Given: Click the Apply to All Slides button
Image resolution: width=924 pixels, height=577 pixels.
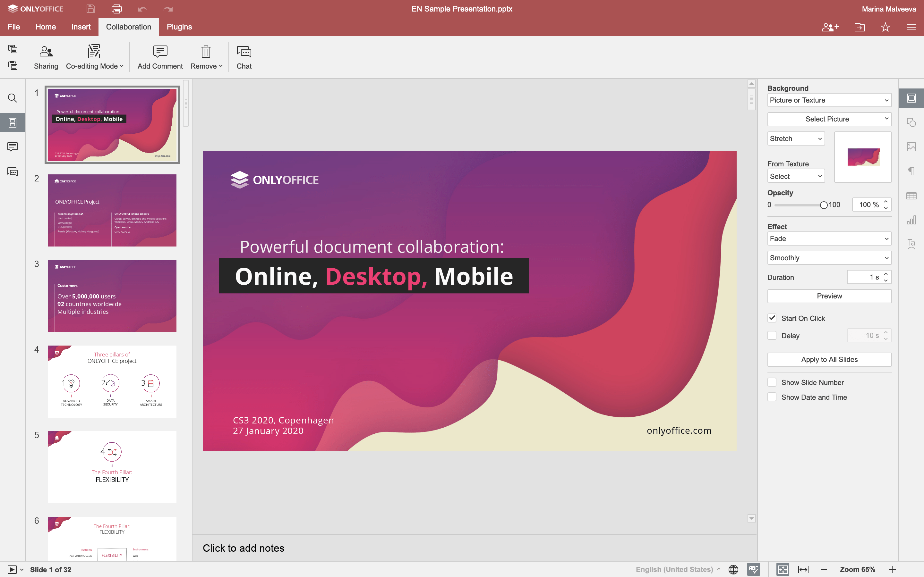Looking at the screenshot, I should coord(829,359).
